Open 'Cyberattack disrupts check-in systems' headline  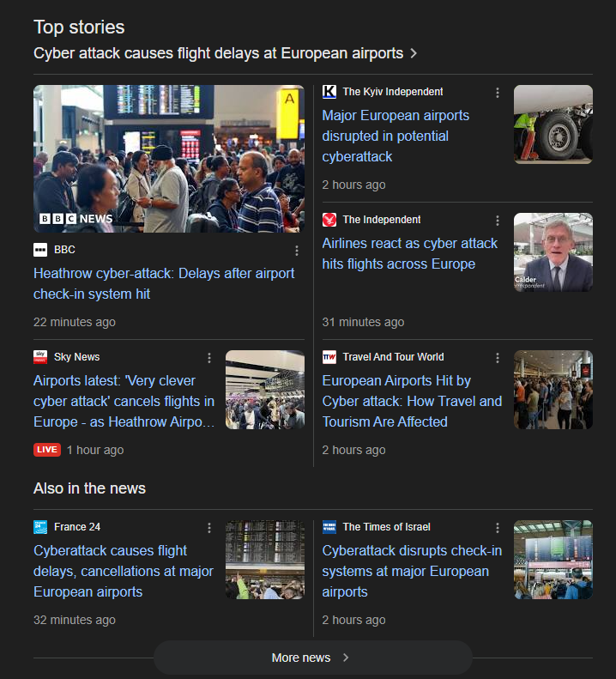pyautogui.click(x=412, y=571)
